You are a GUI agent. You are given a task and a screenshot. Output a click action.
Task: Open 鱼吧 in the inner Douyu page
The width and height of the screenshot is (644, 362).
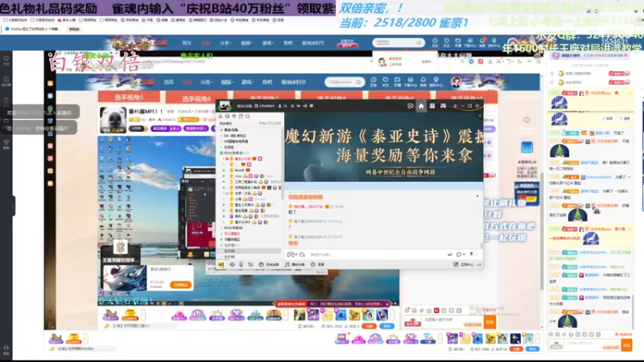point(267,82)
